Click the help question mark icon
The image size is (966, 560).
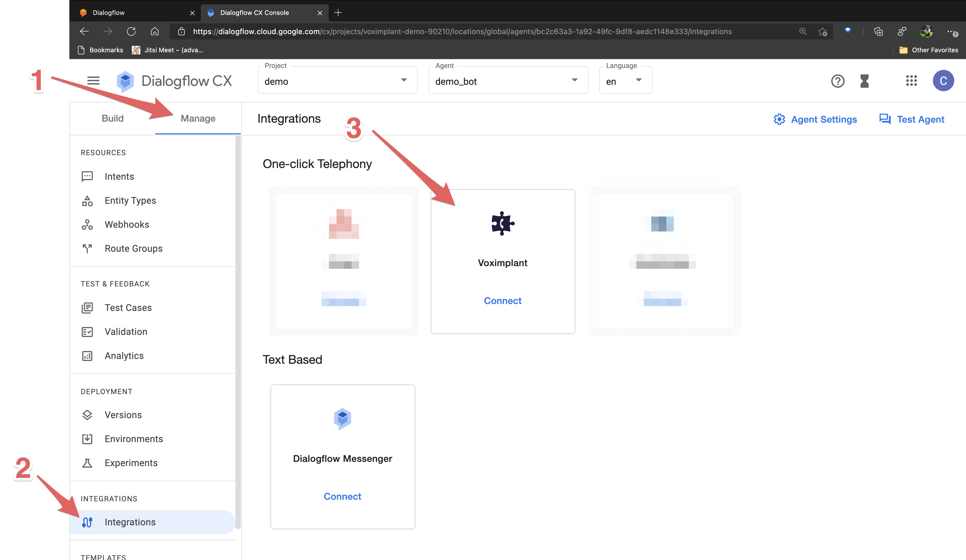pyautogui.click(x=837, y=81)
